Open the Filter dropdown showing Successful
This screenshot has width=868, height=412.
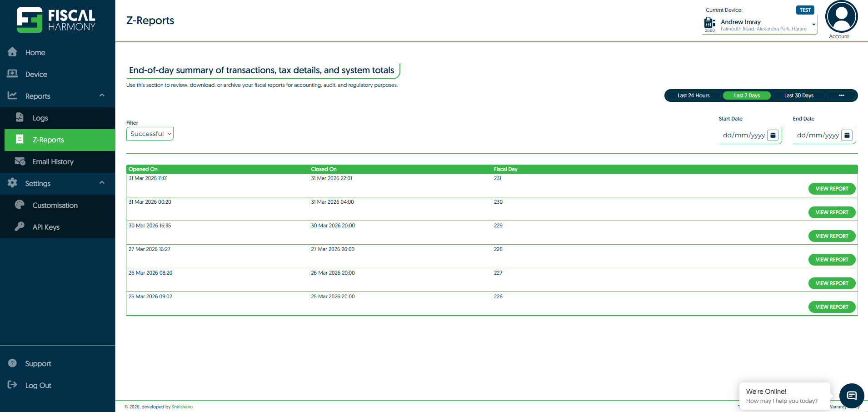tap(150, 134)
